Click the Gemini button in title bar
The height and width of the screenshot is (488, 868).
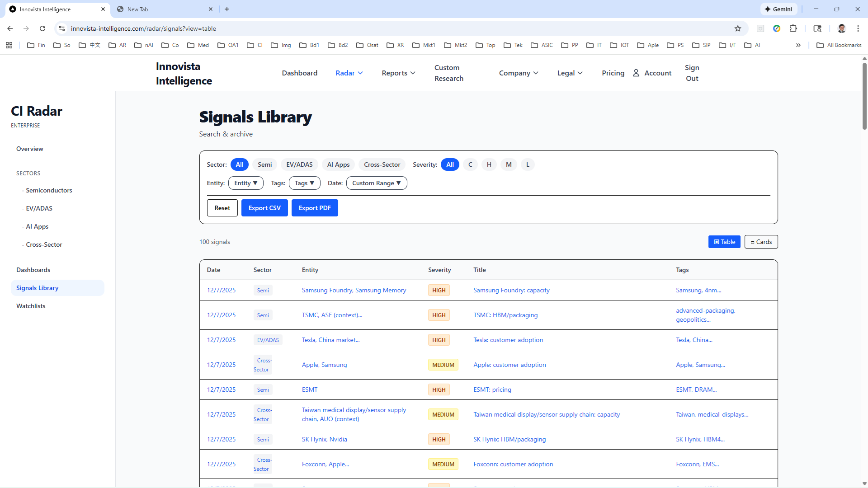(x=778, y=9)
